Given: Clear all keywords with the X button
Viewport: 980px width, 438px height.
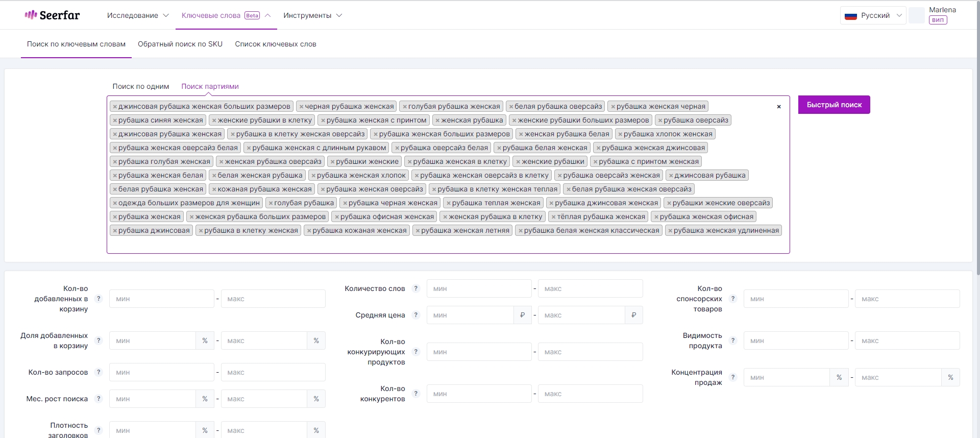Looking at the screenshot, I should click(x=779, y=107).
